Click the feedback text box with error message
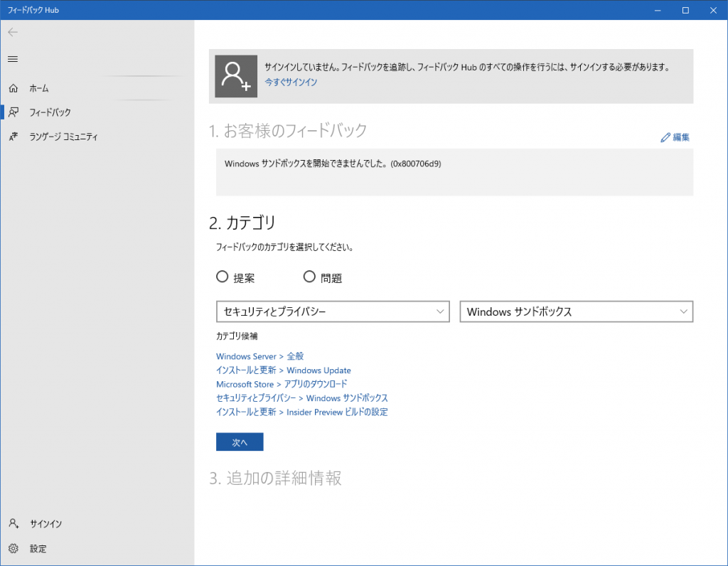 click(x=454, y=172)
